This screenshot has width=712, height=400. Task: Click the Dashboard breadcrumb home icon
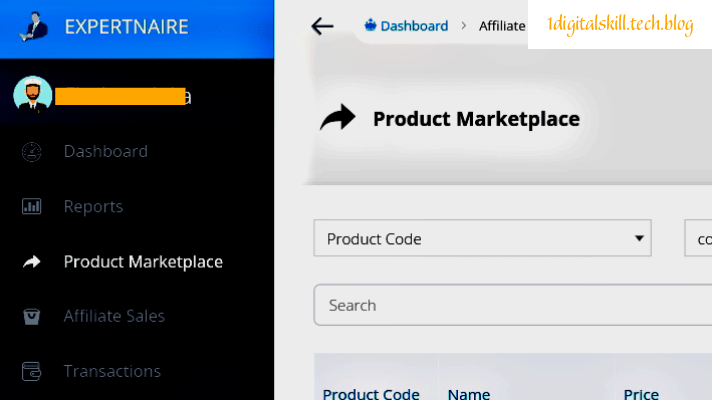[x=370, y=26]
